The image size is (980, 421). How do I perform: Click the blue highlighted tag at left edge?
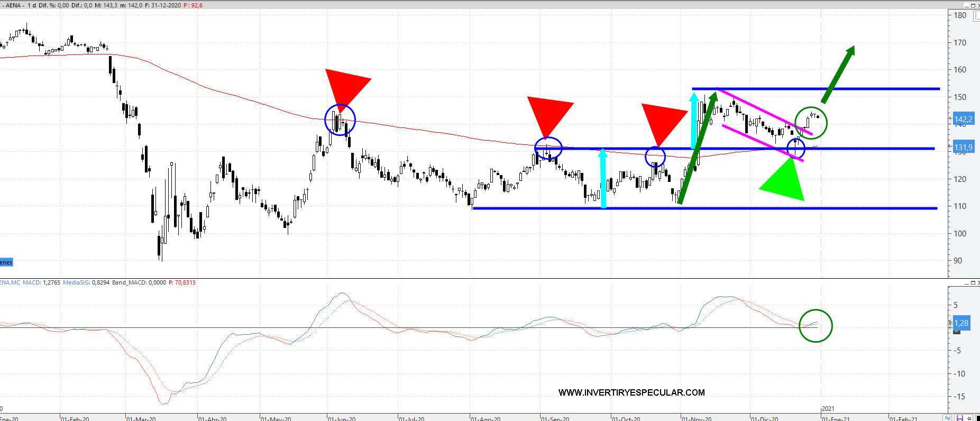(6, 262)
